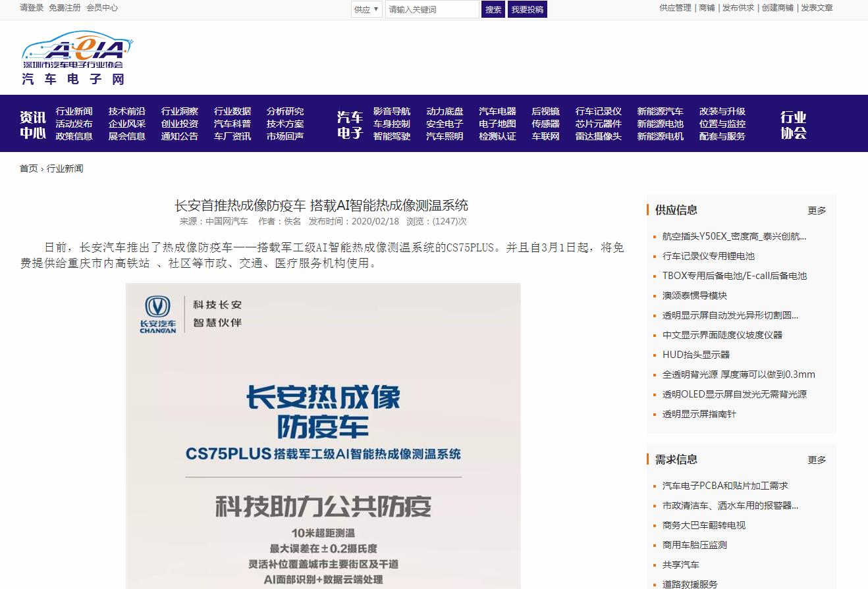The height and width of the screenshot is (589, 868).
Task: Open the 请登录 login link
Action: (32, 8)
